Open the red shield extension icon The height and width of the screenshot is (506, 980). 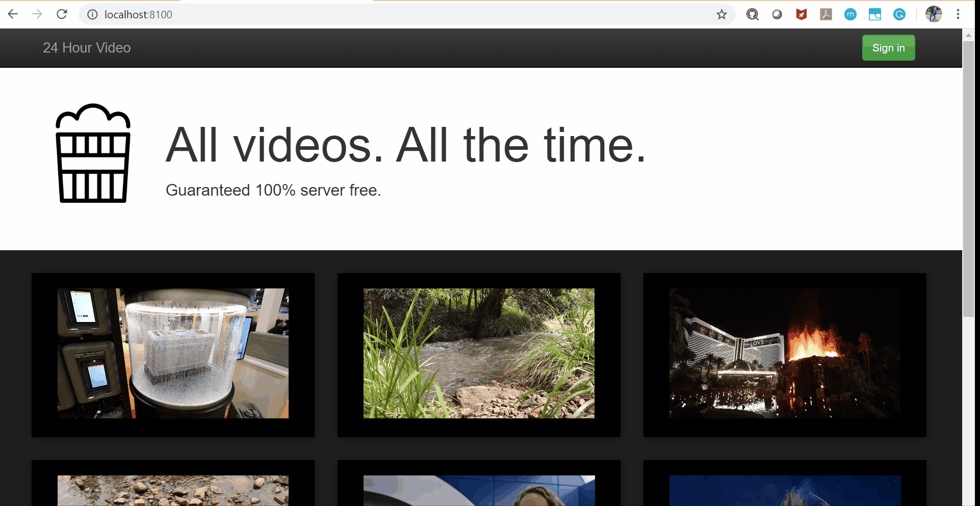click(801, 15)
